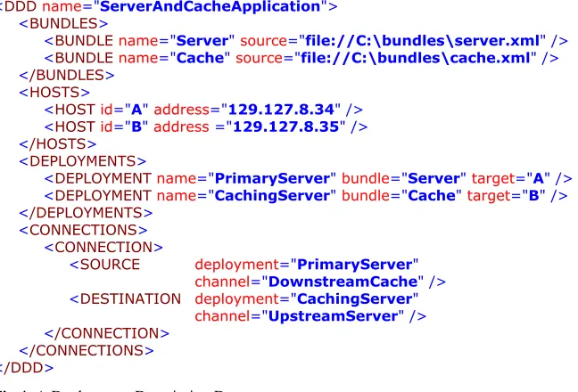Select the opening HOSTS tag
The height and width of the screenshot is (392, 578).
pos(54,93)
